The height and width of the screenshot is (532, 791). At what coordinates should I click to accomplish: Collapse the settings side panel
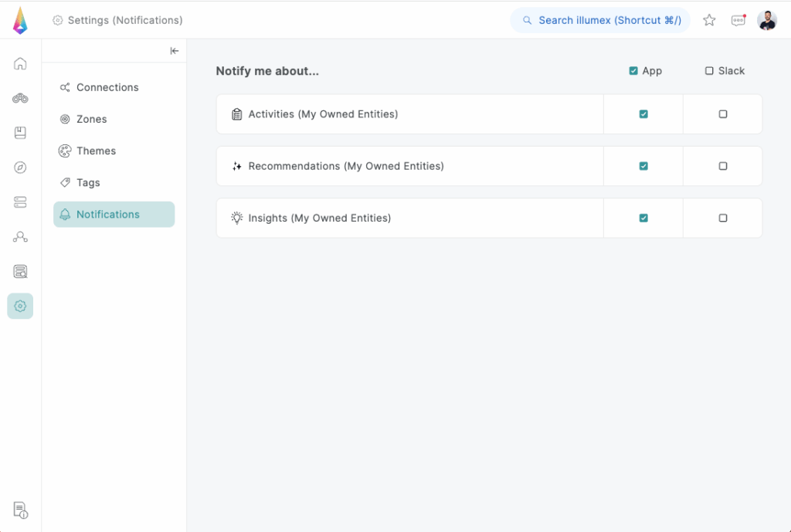175,51
